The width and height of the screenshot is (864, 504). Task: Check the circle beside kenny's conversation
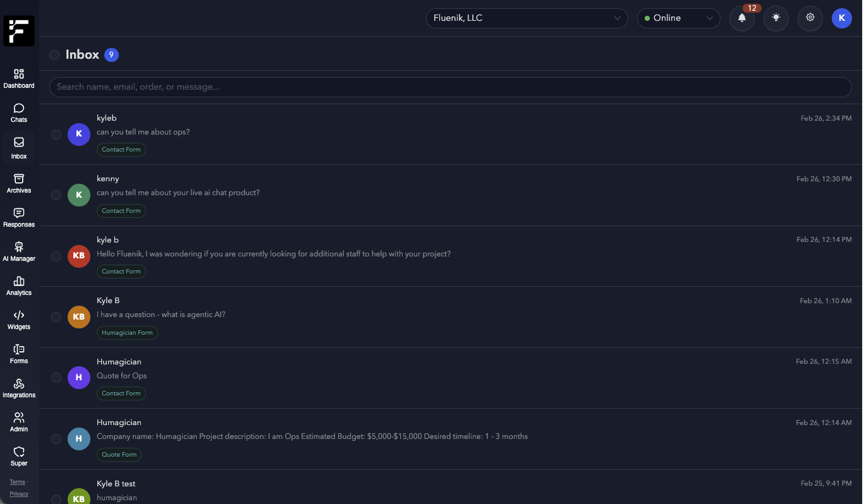coord(56,195)
